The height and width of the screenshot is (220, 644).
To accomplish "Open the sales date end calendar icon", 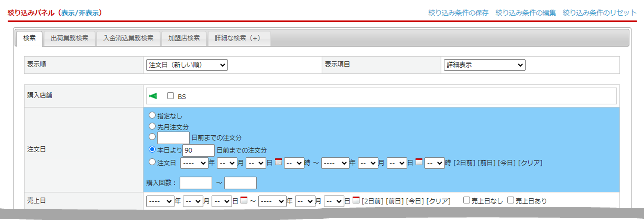I will [x=356, y=200].
